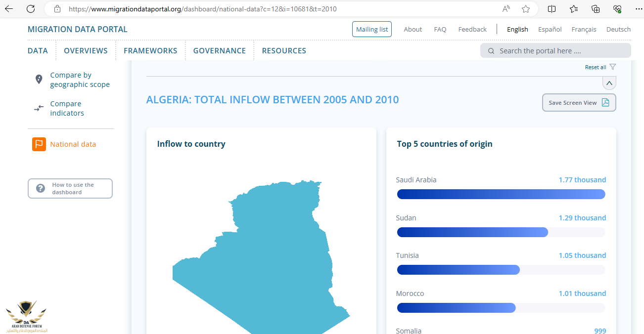644x334 pixels.
Task: Click the orange National data flag icon
Action: [x=39, y=144]
